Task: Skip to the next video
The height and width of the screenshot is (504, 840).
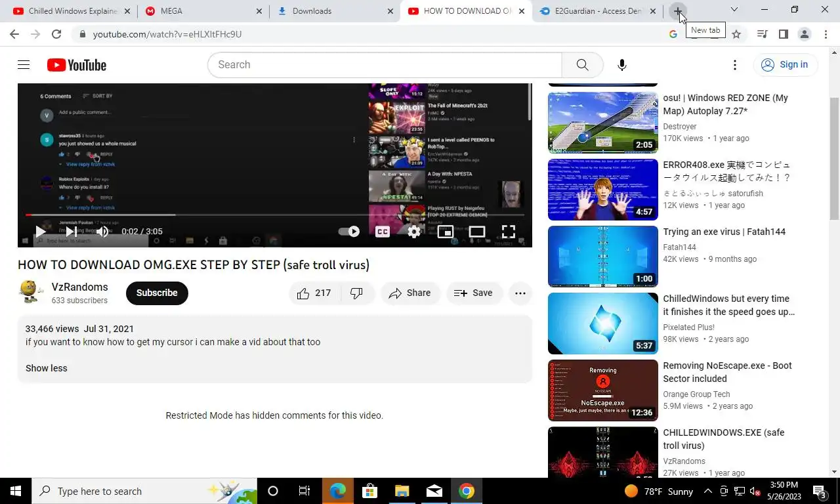Action: tap(71, 231)
